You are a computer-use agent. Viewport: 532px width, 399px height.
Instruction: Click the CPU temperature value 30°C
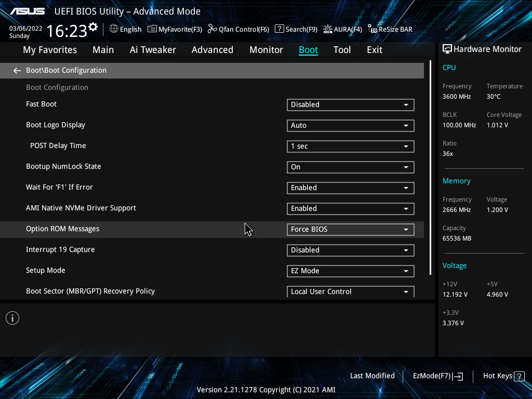click(494, 97)
